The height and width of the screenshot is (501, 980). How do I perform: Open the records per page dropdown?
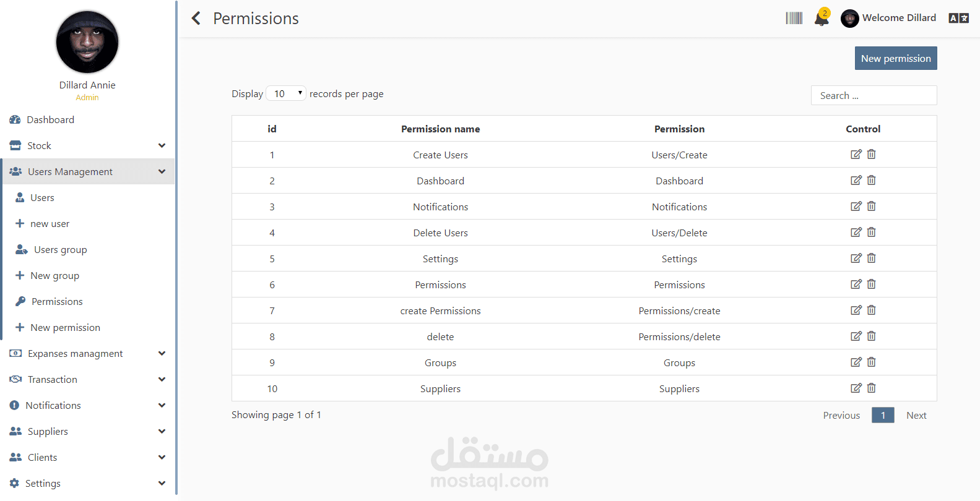point(286,94)
